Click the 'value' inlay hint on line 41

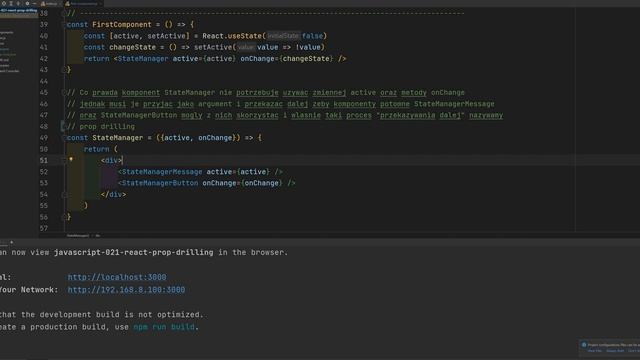click(246, 47)
